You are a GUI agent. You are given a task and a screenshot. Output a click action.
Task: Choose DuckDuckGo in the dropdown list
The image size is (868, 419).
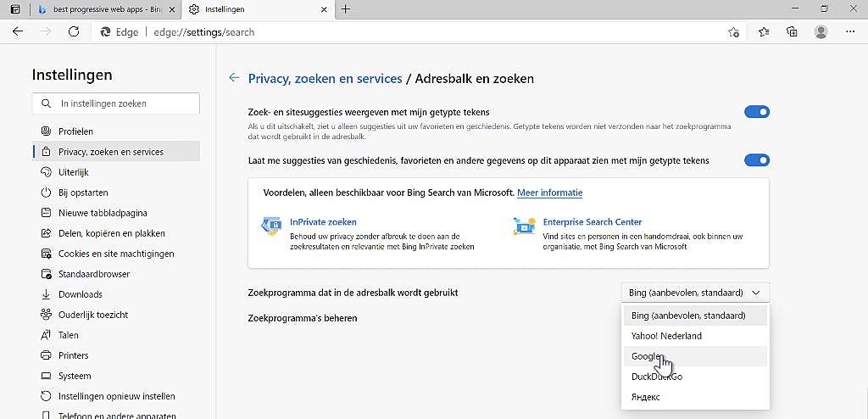click(657, 377)
